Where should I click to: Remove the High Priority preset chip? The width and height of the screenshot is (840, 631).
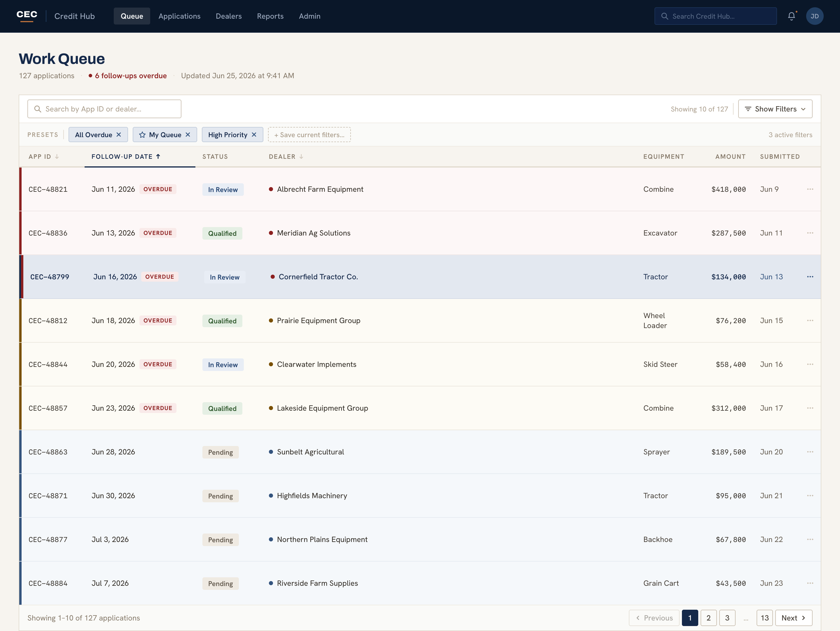[254, 135]
